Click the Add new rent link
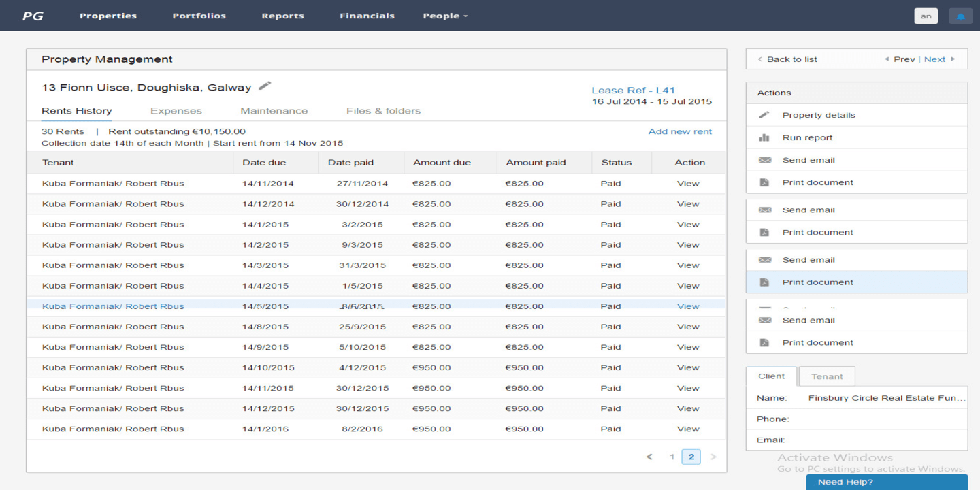This screenshot has width=980, height=490. [x=680, y=131]
